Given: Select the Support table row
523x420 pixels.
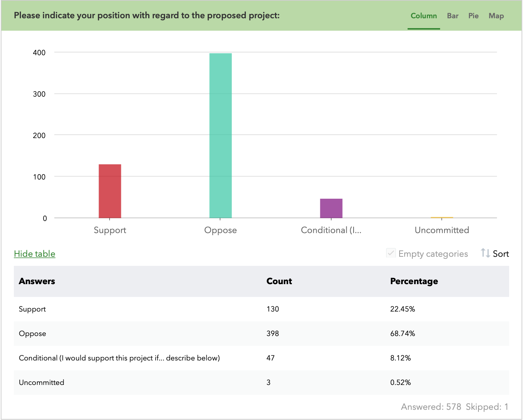Looking at the screenshot, I should [33, 309].
